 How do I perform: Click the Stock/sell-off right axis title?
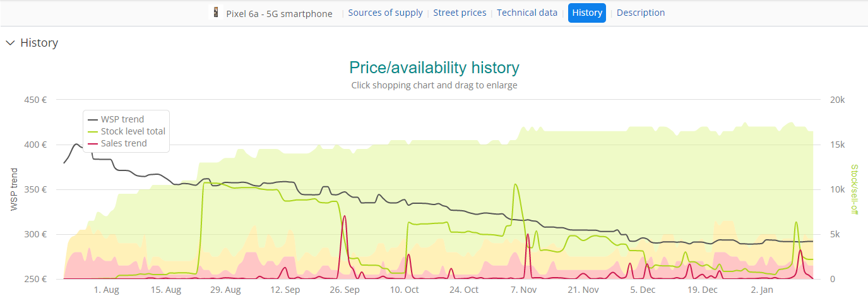click(x=853, y=189)
